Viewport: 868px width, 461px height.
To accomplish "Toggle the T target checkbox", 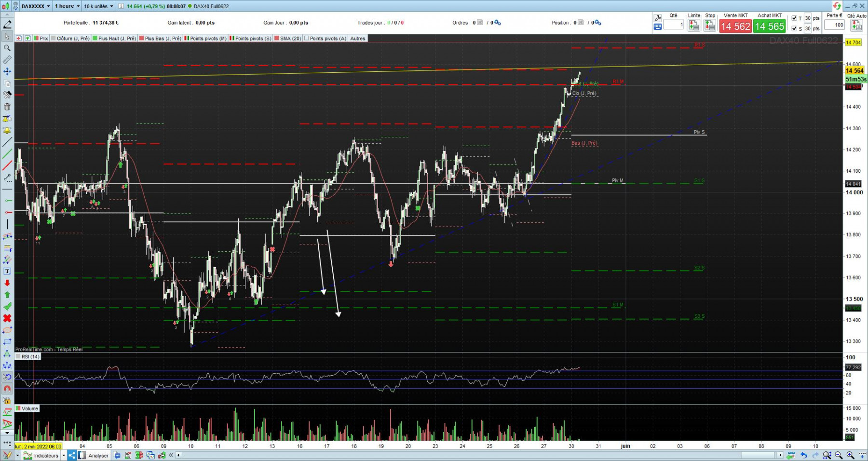I will tap(794, 18).
